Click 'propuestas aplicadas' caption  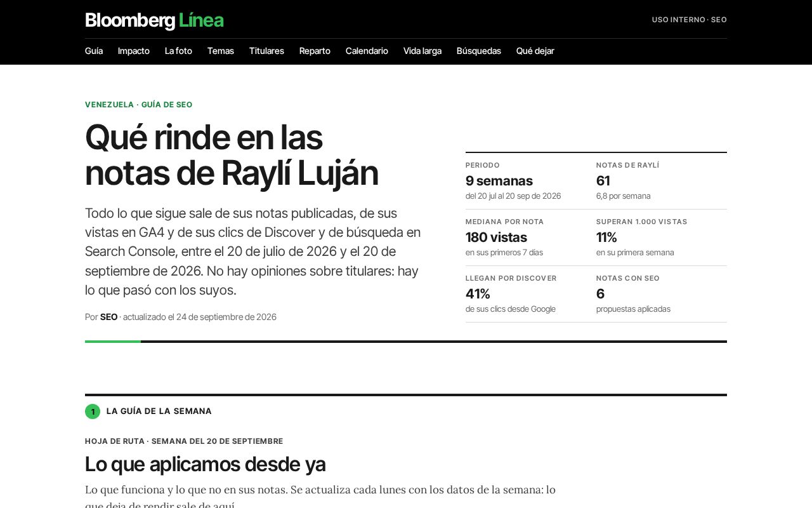633,309
